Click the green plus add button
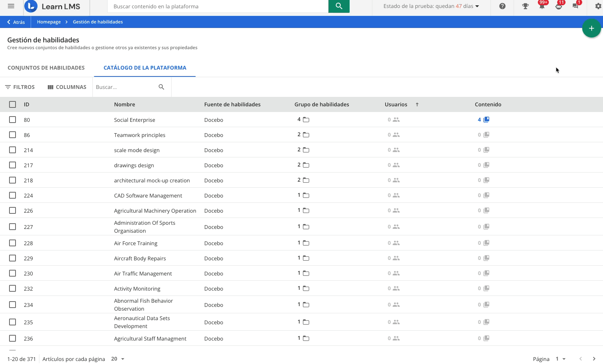 click(591, 28)
